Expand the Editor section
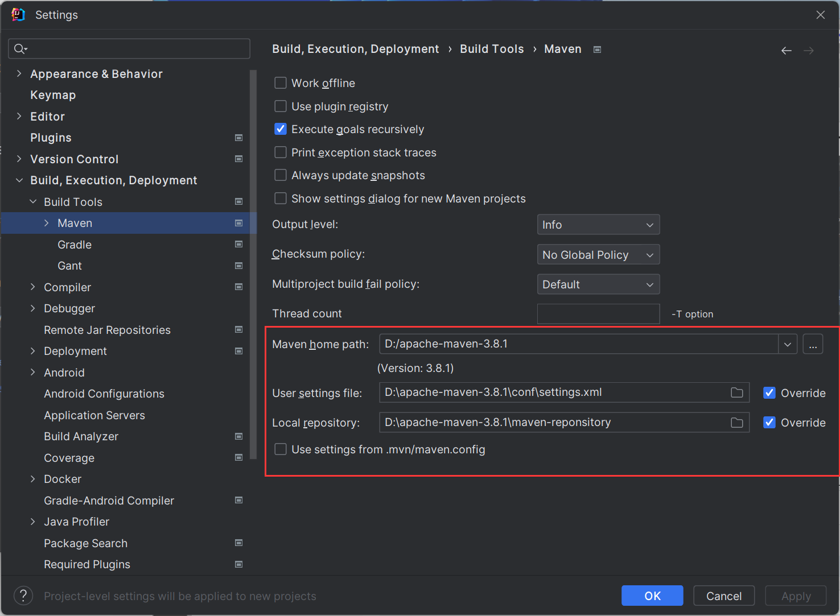Viewport: 840px width, 616px height. [x=19, y=116]
